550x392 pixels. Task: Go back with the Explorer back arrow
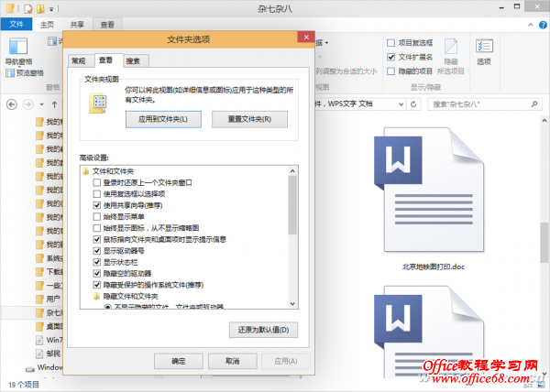click(12, 104)
